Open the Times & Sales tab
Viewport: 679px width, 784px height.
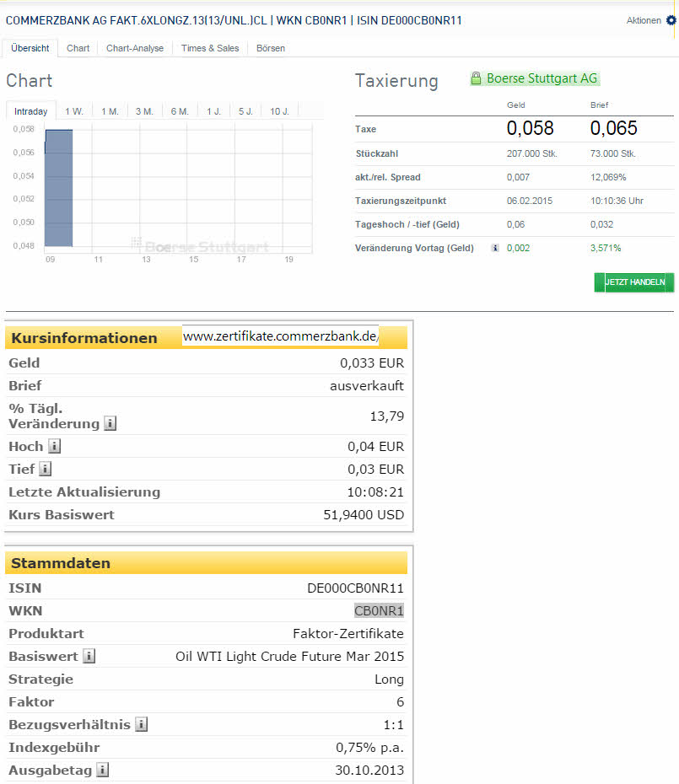click(x=210, y=48)
